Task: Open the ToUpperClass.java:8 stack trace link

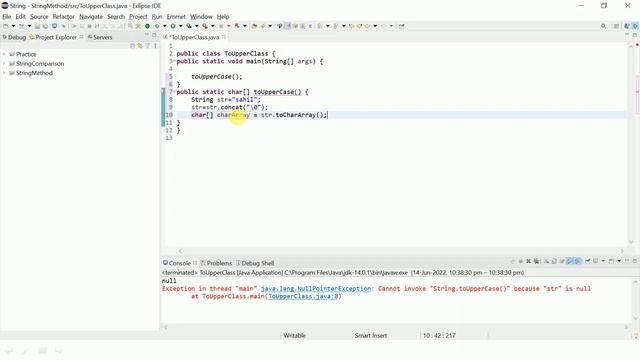Action: pyautogui.click(x=303, y=296)
